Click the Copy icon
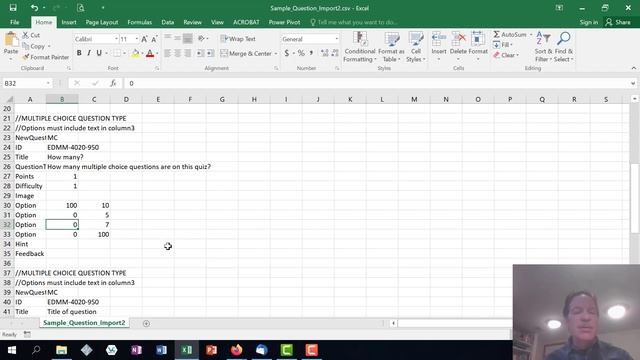640x360 pixels. pyautogui.click(x=25, y=46)
